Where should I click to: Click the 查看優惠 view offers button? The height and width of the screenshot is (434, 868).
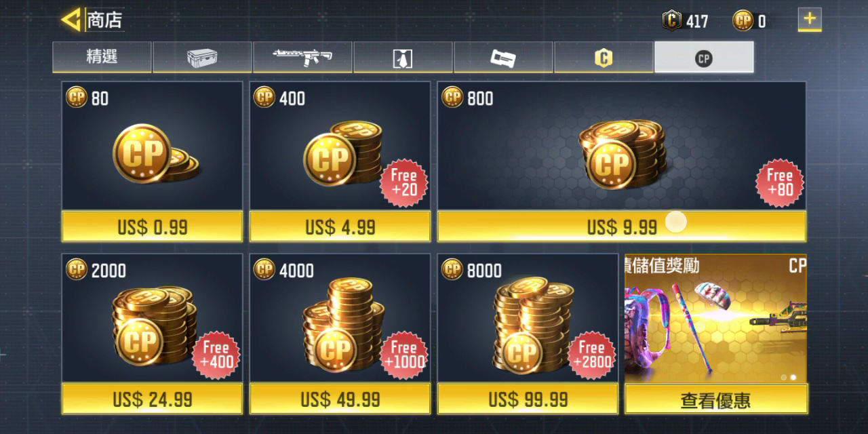coord(715,399)
